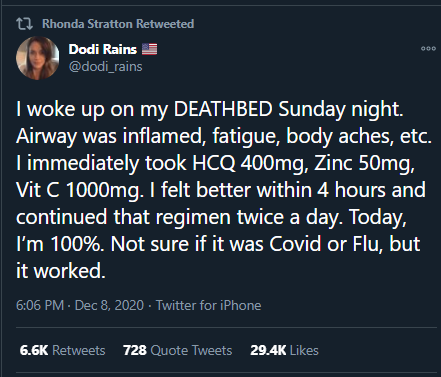Viewport: 441px width, 377px height.
Task: Click the Dodi Rains display name
Action: 103,49
